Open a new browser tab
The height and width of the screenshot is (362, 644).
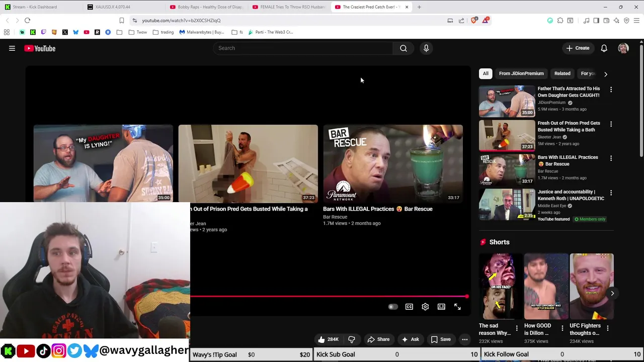coord(419,7)
